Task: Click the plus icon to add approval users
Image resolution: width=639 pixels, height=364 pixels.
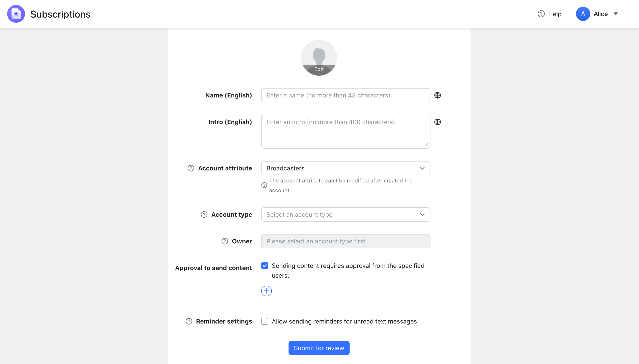Action: (x=266, y=291)
